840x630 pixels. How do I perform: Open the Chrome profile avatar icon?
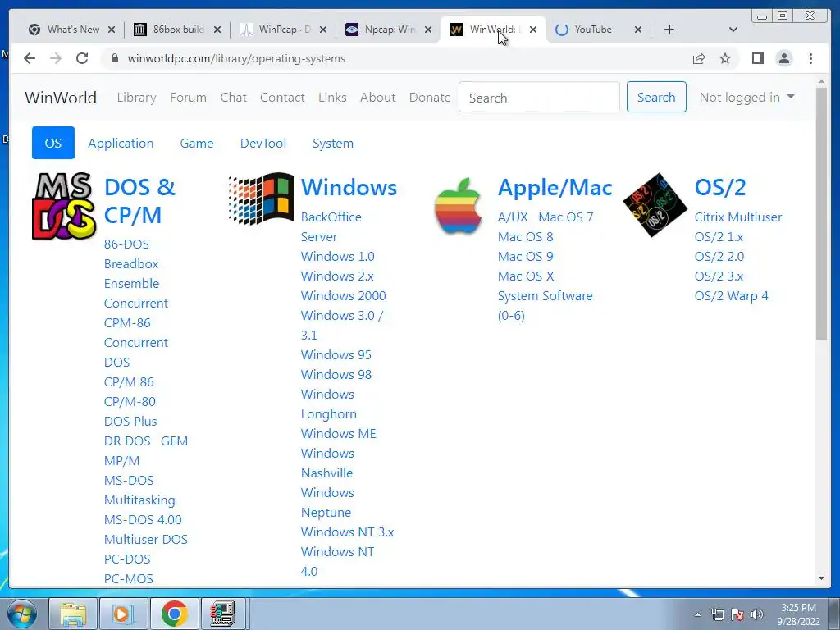click(783, 58)
